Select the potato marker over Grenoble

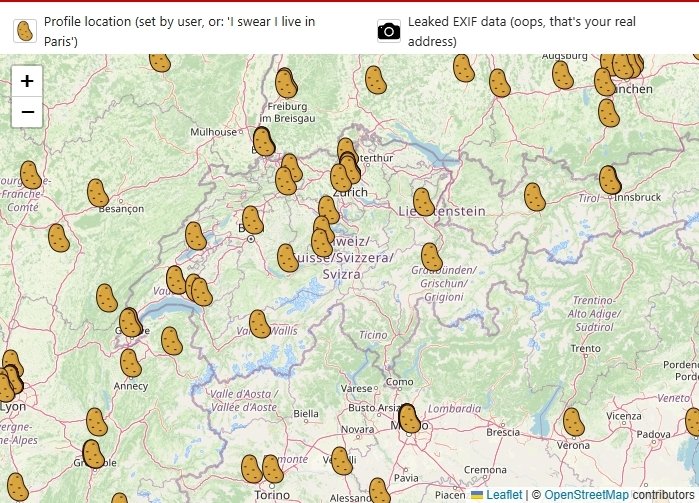point(93,454)
